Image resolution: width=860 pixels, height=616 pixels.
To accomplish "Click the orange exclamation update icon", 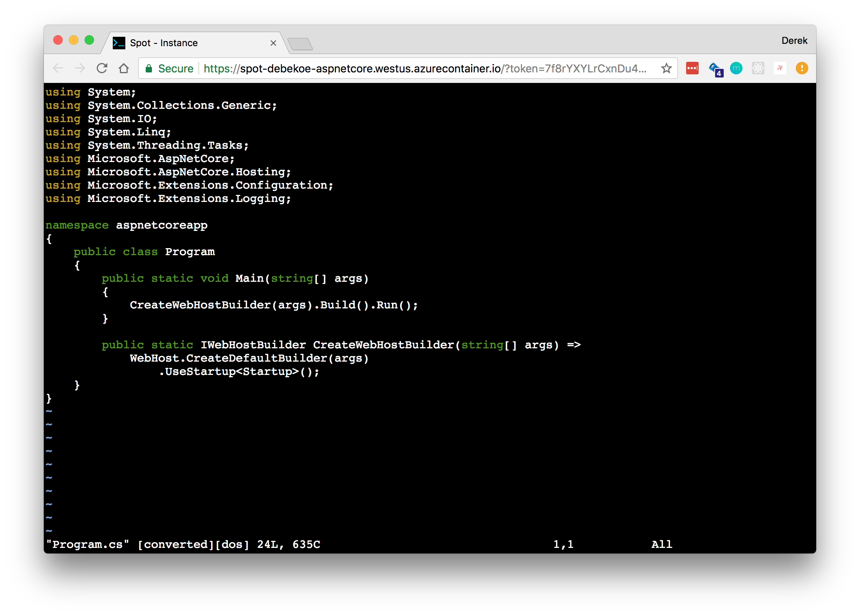I will (802, 68).
